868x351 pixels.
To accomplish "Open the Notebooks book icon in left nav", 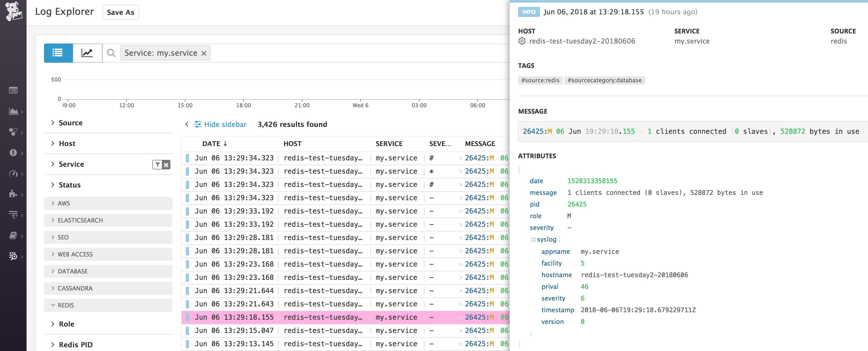I will [14, 235].
